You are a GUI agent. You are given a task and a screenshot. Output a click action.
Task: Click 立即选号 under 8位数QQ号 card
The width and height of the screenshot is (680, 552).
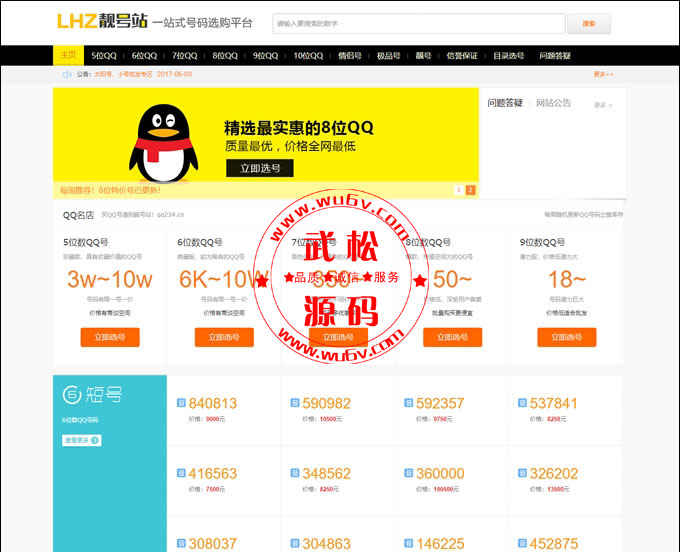point(452,337)
